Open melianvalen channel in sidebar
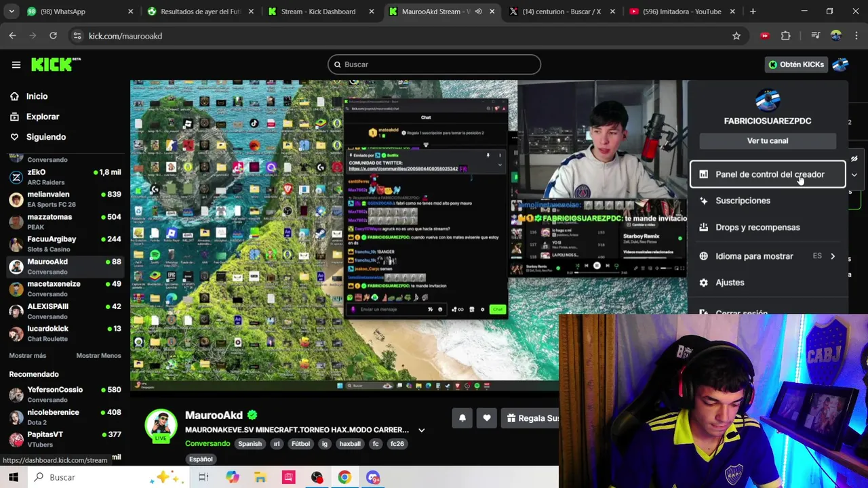 point(65,199)
